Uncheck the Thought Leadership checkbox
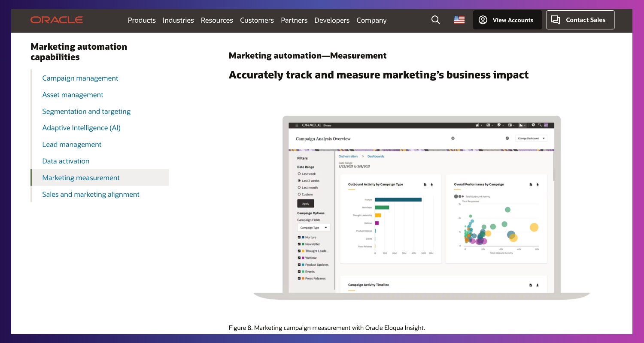644x343 pixels. 299,251
